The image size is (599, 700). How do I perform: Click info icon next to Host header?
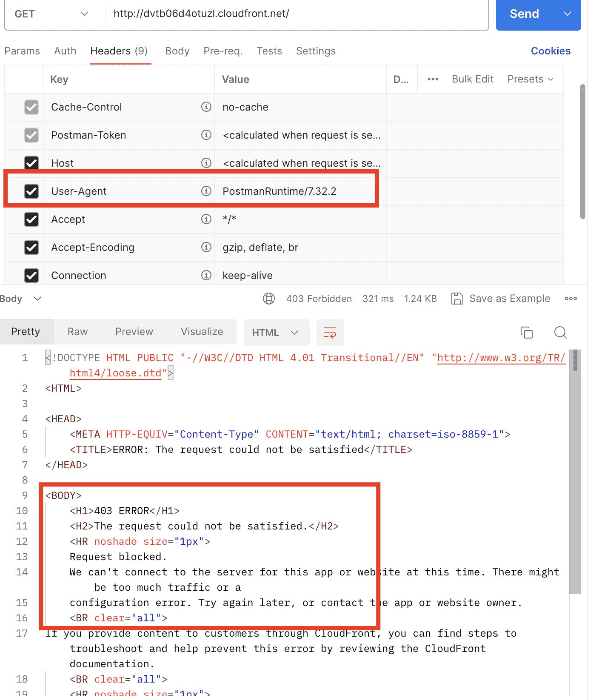coord(206,163)
